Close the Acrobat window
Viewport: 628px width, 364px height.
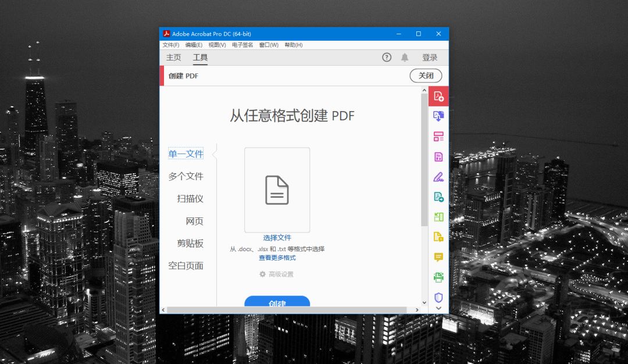438,34
